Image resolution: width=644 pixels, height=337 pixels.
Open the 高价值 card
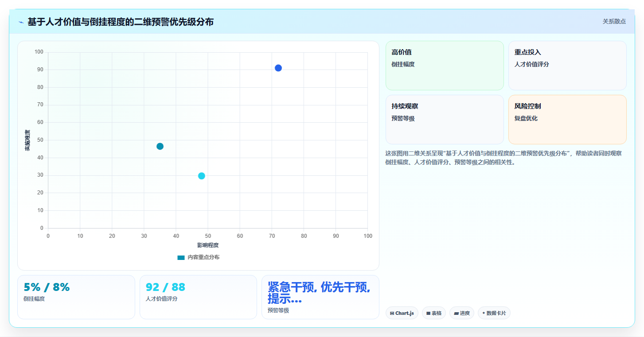pyautogui.click(x=445, y=66)
